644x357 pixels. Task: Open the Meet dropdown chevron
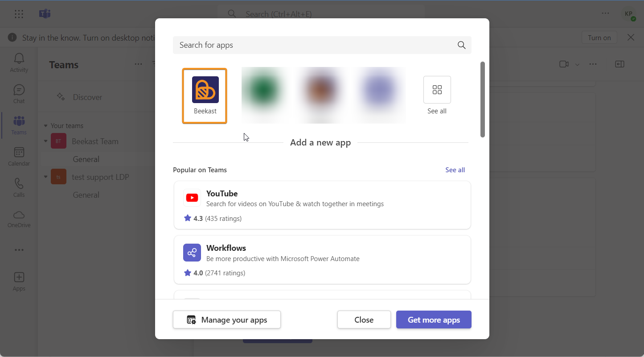pyautogui.click(x=577, y=65)
